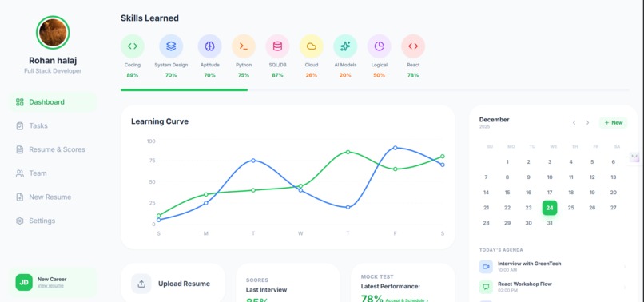Select December 1 on the calendar
This screenshot has width=644, height=302.
507,162
